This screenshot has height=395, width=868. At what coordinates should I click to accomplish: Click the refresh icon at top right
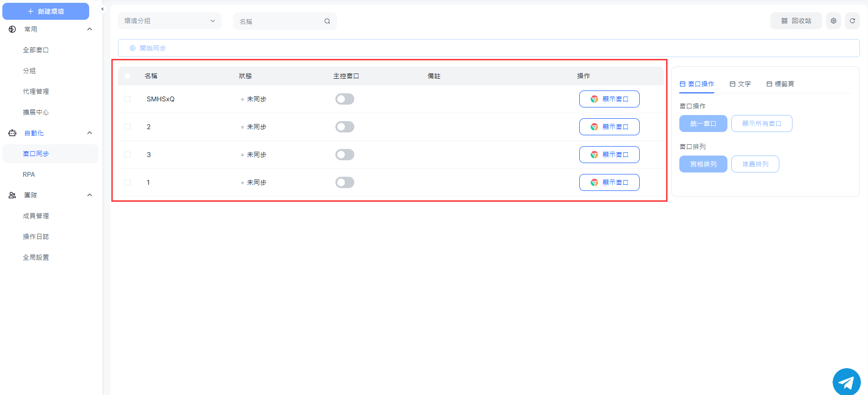pyautogui.click(x=852, y=21)
